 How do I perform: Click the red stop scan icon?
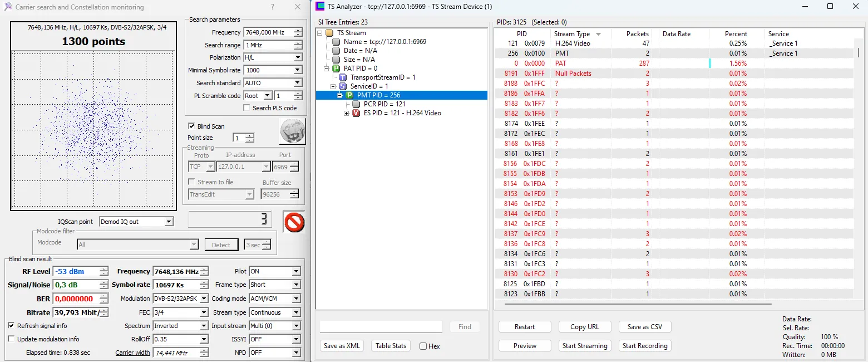coord(293,222)
